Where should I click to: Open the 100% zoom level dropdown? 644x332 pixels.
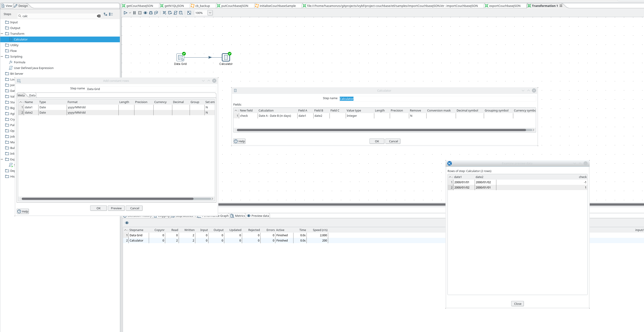coord(210,13)
